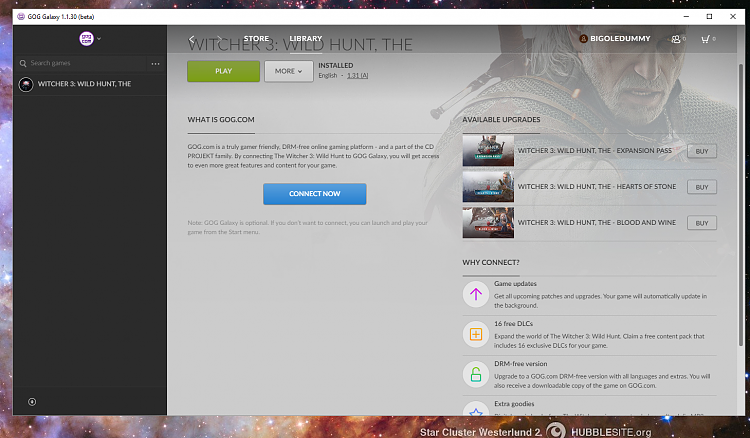Click the magnifier search icon
750x438 pixels.
(x=23, y=63)
